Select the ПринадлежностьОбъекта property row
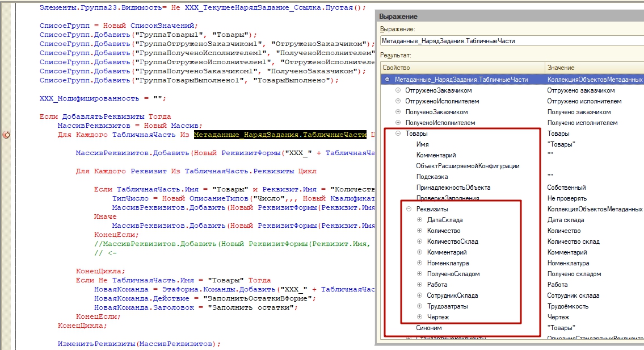The width and height of the screenshot is (644, 350). coord(453,188)
